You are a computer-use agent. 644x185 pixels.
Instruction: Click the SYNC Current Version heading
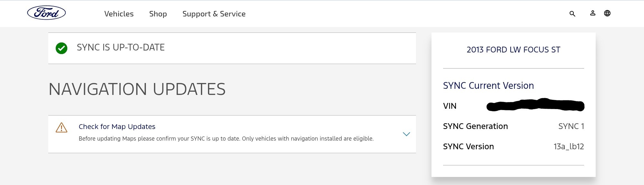[488, 86]
